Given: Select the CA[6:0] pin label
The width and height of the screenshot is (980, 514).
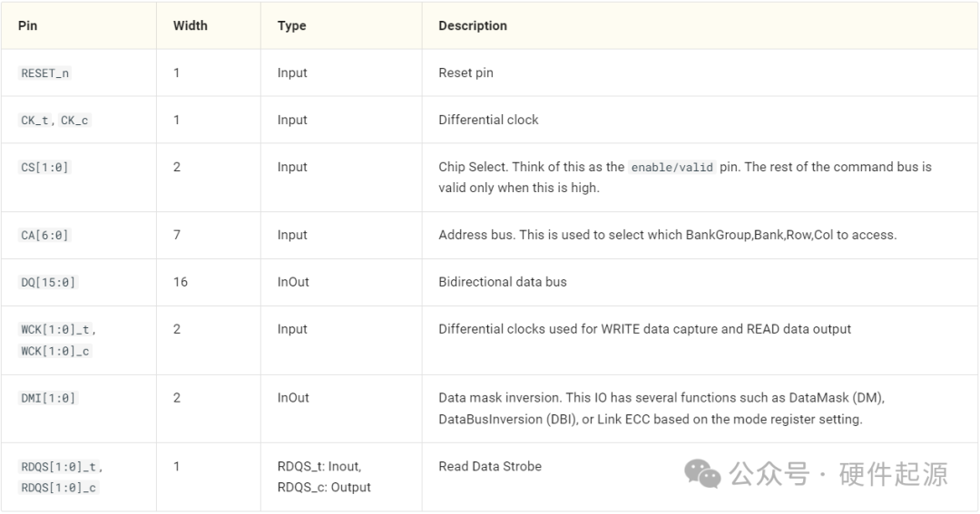Looking at the screenshot, I should pos(45,236).
